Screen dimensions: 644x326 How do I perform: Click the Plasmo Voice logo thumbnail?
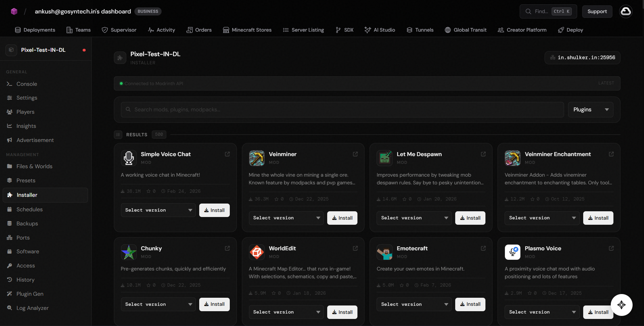pos(513,252)
